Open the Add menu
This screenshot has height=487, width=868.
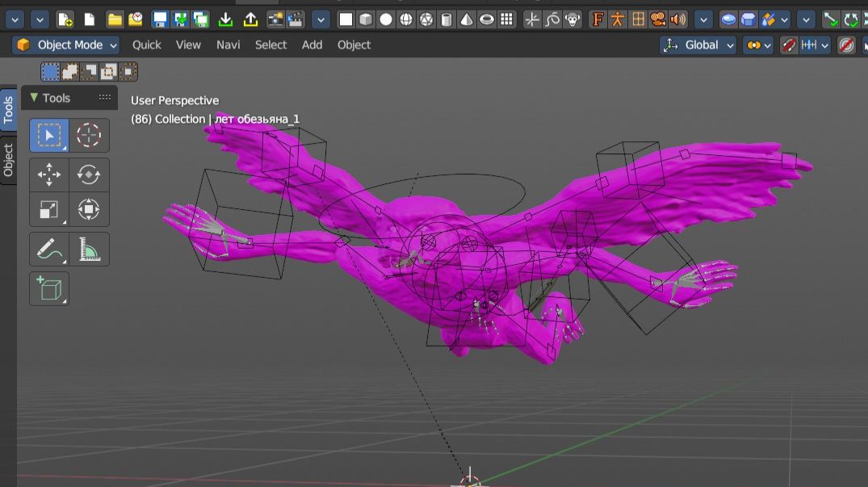tap(312, 45)
